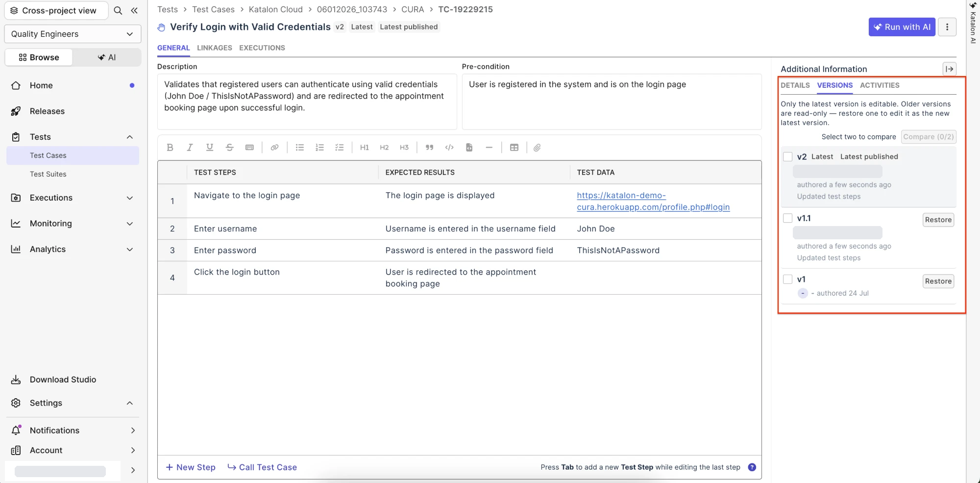Insert a blockquote
The height and width of the screenshot is (483, 980).
(429, 148)
